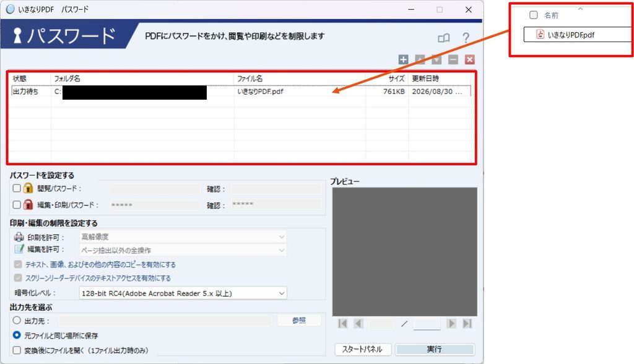Screen dimensions: 634x364
Task: Select the 出力先 radio button
Action: pyautogui.click(x=17, y=320)
